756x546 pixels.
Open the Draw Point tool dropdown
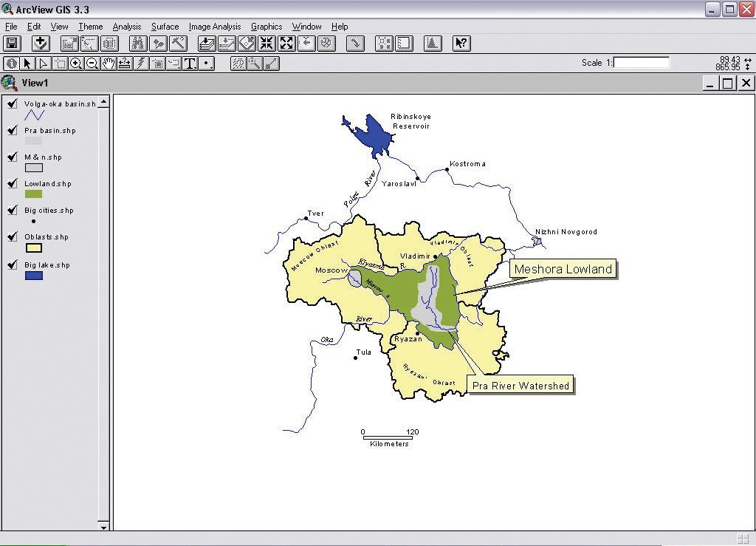pyautogui.click(x=207, y=64)
